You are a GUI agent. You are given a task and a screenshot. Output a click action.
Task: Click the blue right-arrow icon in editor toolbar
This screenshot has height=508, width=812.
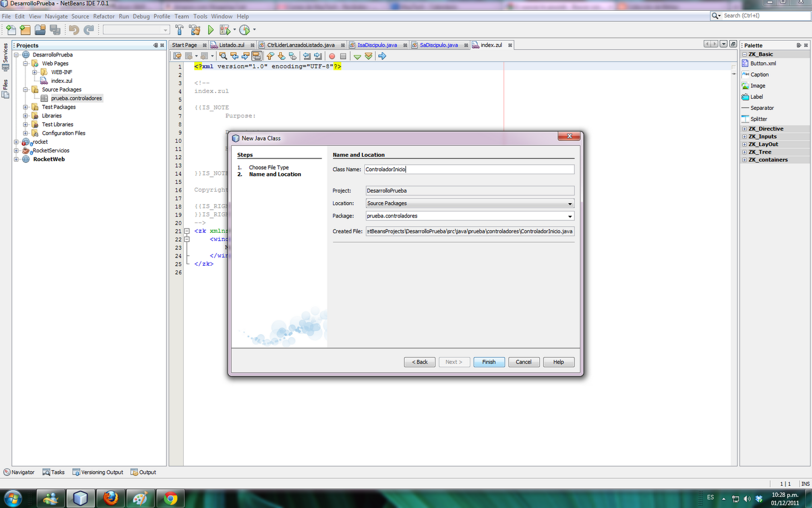coord(382,56)
